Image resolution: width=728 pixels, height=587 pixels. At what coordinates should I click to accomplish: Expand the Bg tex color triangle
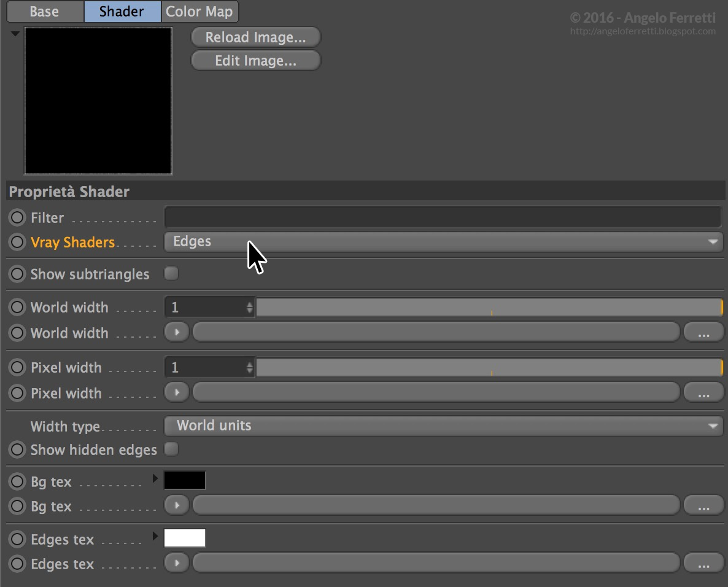[155, 479]
